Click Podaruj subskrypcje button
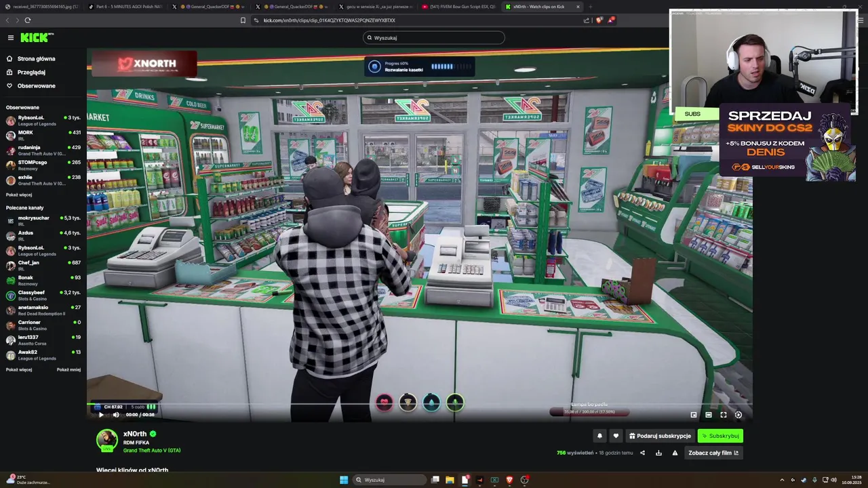This screenshot has height=488, width=868. pos(660,436)
